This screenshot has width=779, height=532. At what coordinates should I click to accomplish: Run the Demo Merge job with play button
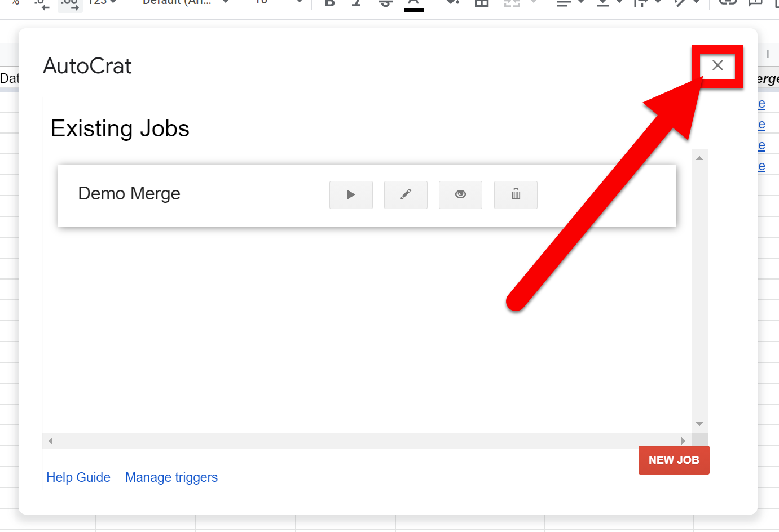click(x=351, y=195)
